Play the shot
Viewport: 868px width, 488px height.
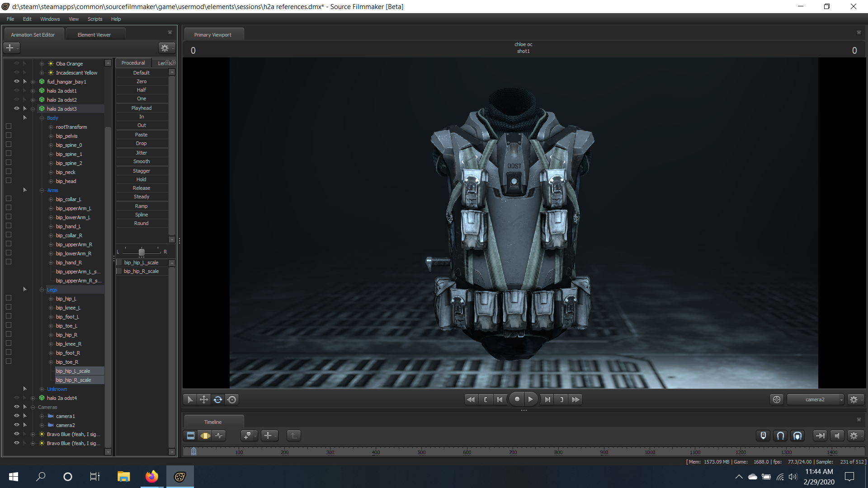[531, 399]
